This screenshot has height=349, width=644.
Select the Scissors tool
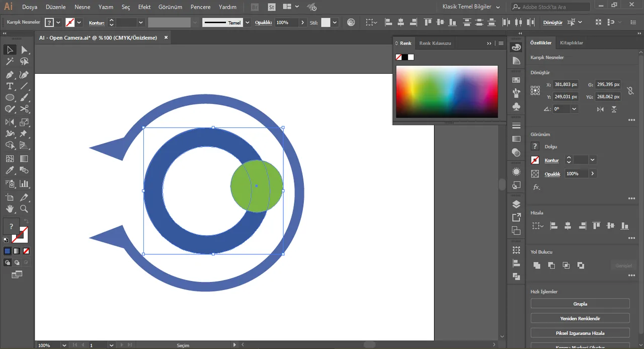pos(24,109)
